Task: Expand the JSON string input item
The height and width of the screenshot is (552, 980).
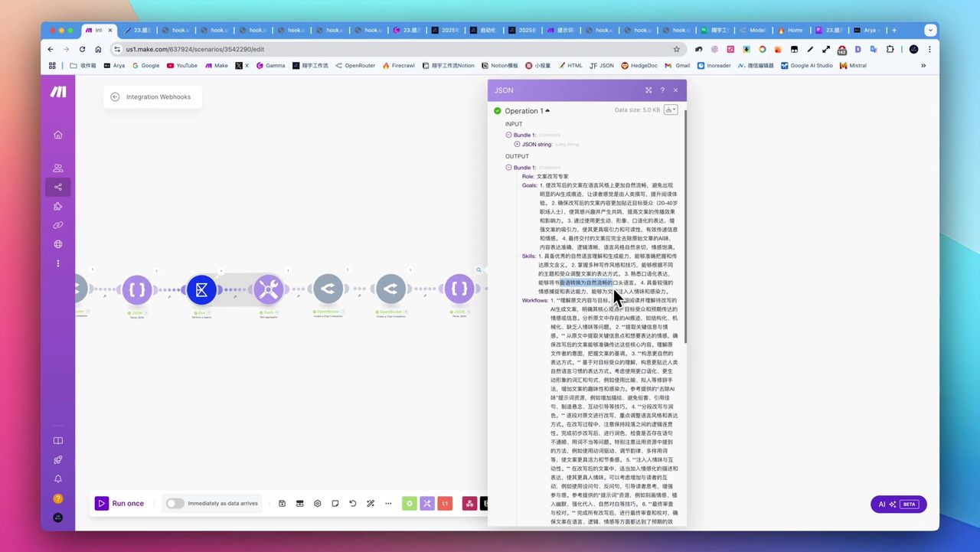Action: click(x=518, y=144)
